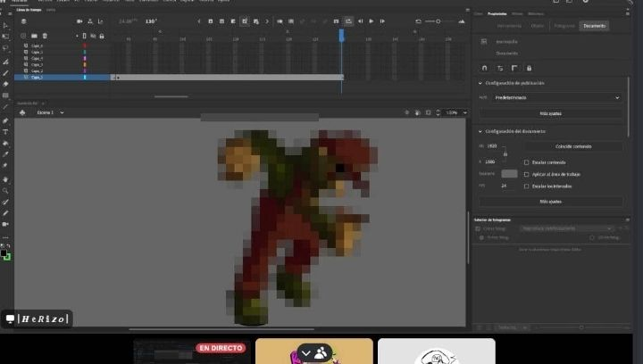Select the Zoom magnifier tool

coord(5,191)
